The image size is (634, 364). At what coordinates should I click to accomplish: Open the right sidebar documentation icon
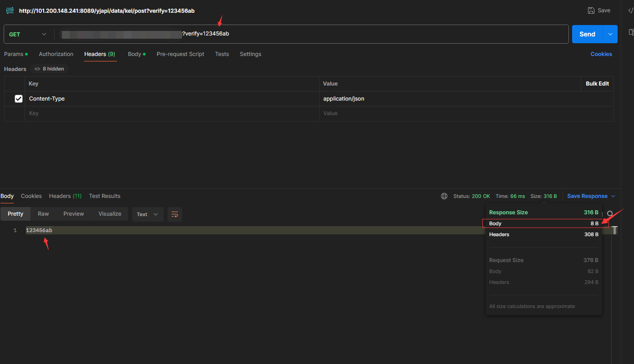coord(631,32)
